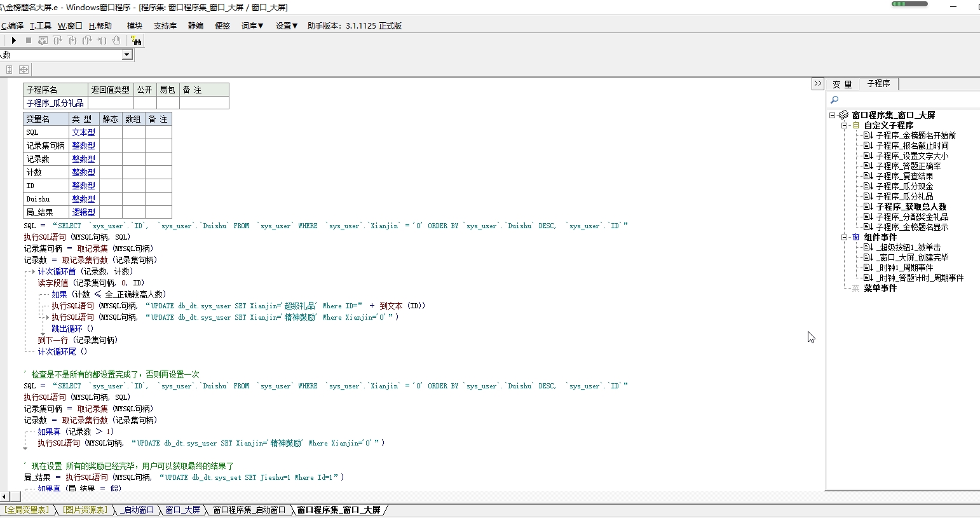Collapse the 自定义子程序 tree node
Screen dimensions: 980x518
pyautogui.click(x=845, y=125)
